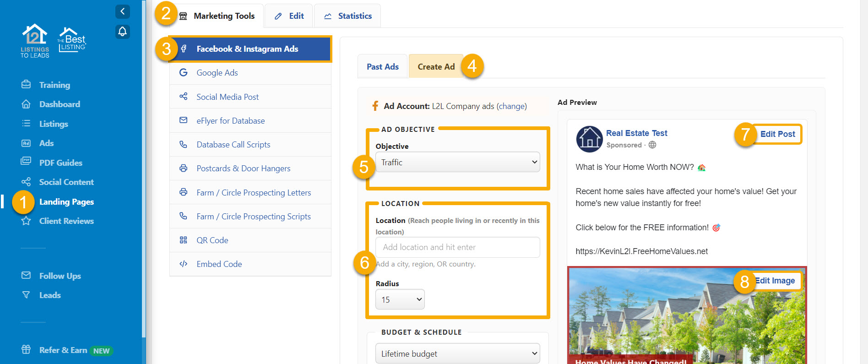Click the change ad account link
The height and width of the screenshot is (364, 868).
(x=511, y=106)
